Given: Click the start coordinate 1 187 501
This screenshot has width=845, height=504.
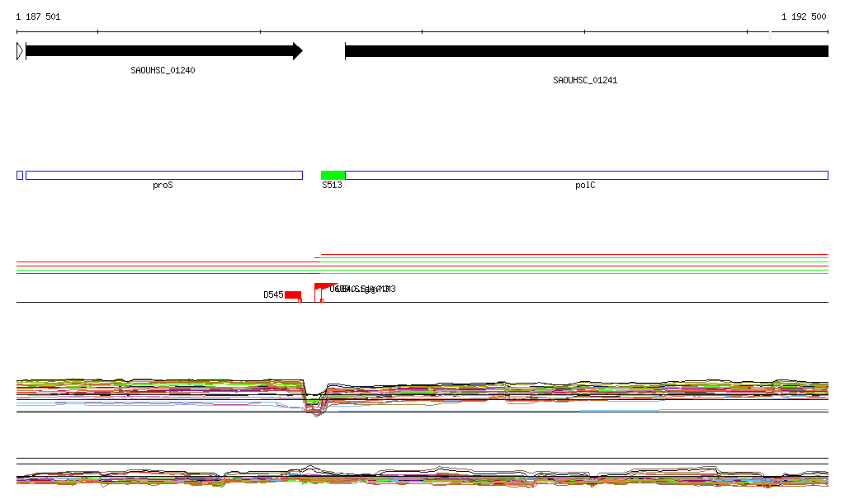Looking at the screenshot, I should (38, 16).
